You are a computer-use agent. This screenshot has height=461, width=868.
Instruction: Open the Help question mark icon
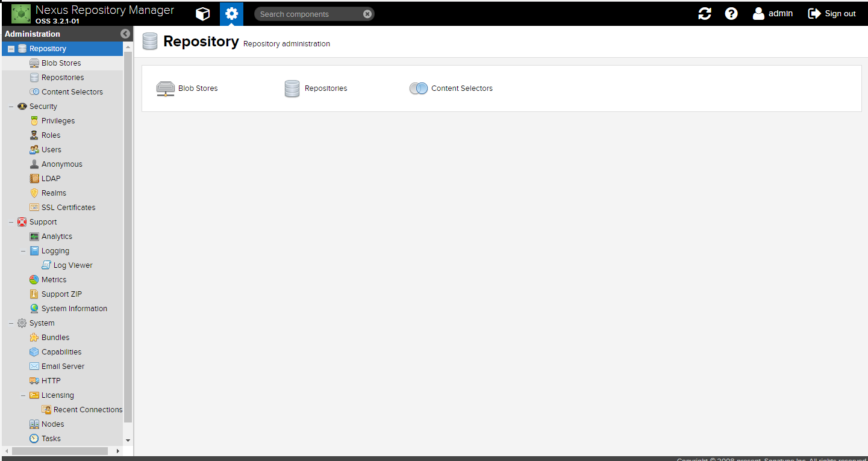(731, 13)
